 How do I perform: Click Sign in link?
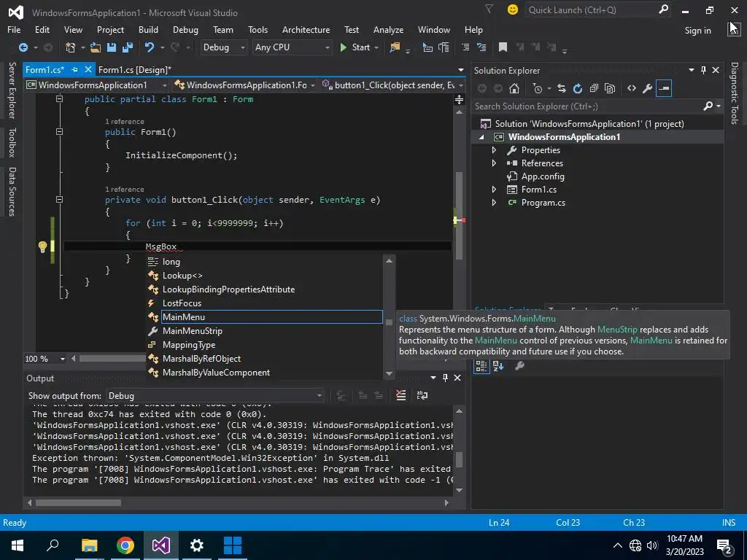point(697,31)
